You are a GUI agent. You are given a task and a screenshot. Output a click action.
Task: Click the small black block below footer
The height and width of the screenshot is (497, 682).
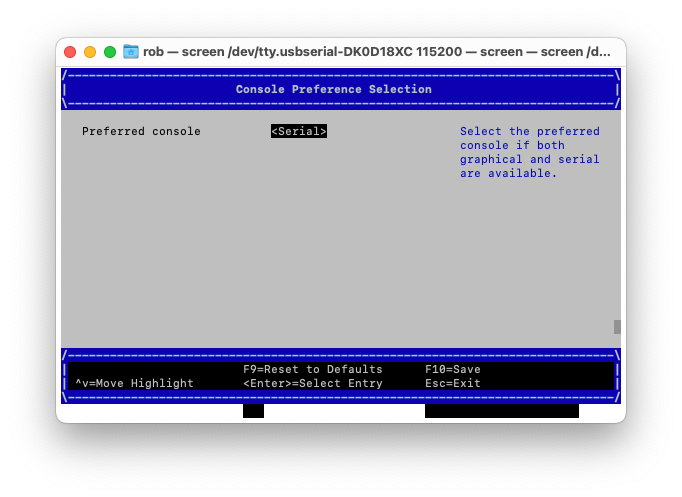253,410
